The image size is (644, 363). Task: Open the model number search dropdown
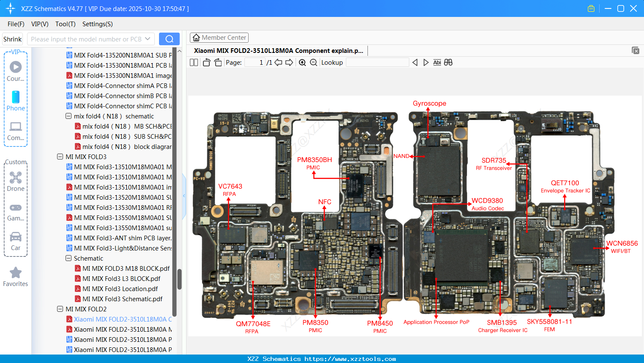148,38
